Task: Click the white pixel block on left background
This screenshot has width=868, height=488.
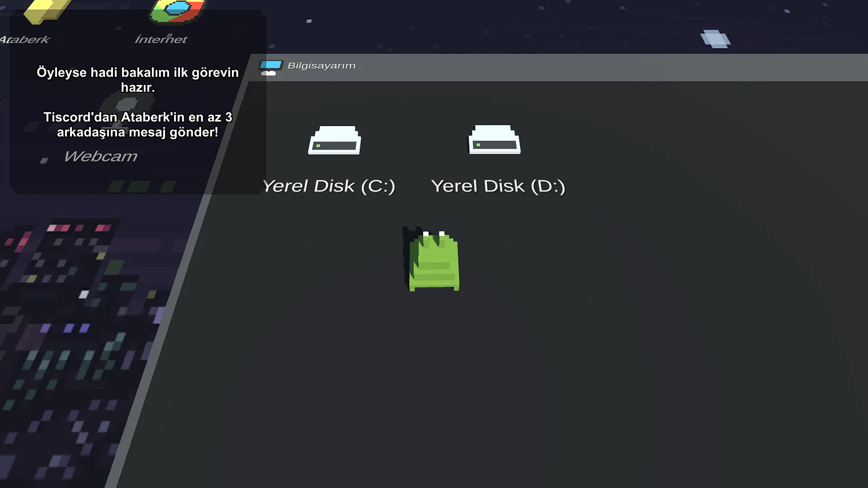Action: (84, 295)
